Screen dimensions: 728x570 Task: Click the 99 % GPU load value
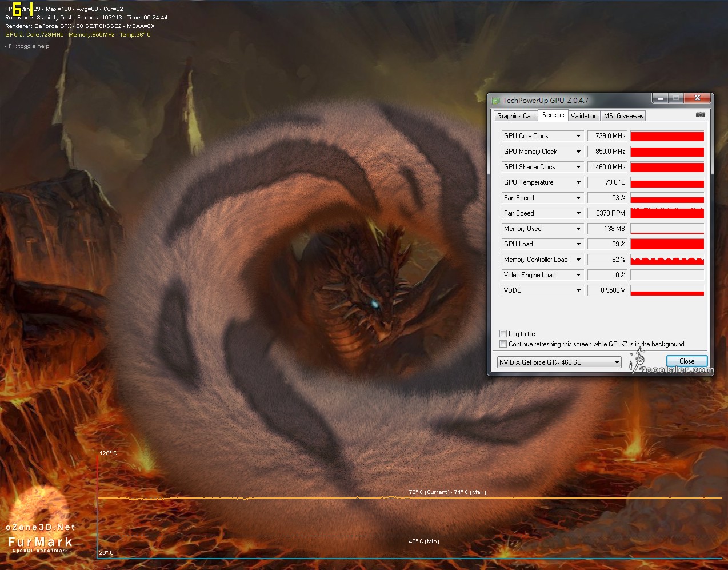pyautogui.click(x=607, y=244)
